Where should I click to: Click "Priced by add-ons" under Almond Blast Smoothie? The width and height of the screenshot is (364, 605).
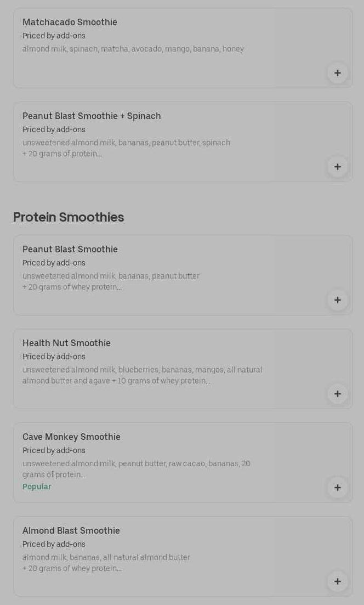[x=54, y=545]
